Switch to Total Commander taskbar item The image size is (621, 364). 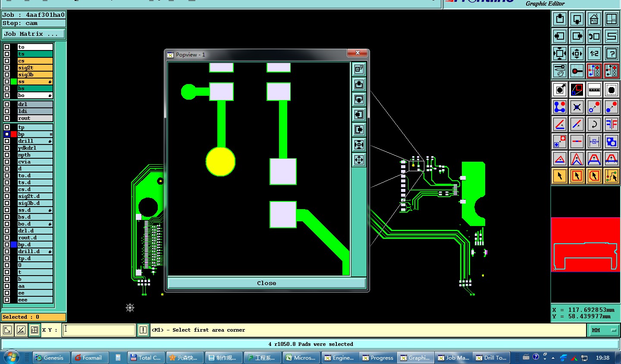pos(146,358)
